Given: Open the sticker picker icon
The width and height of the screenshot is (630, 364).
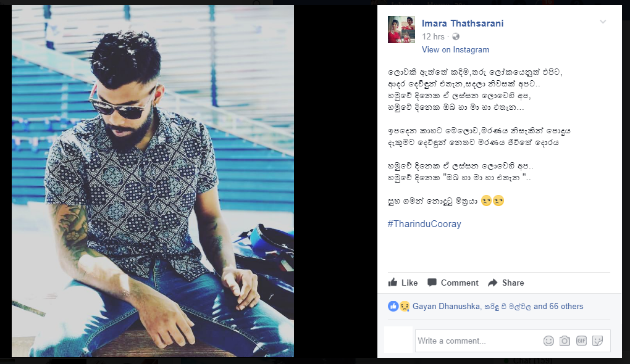Looking at the screenshot, I should pos(597,341).
